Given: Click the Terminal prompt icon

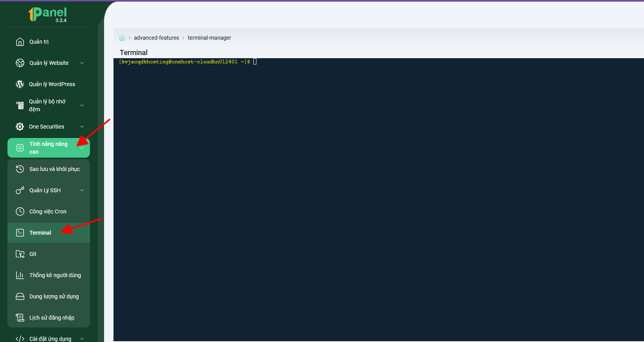Looking at the screenshot, I should (x=20, y=233).
